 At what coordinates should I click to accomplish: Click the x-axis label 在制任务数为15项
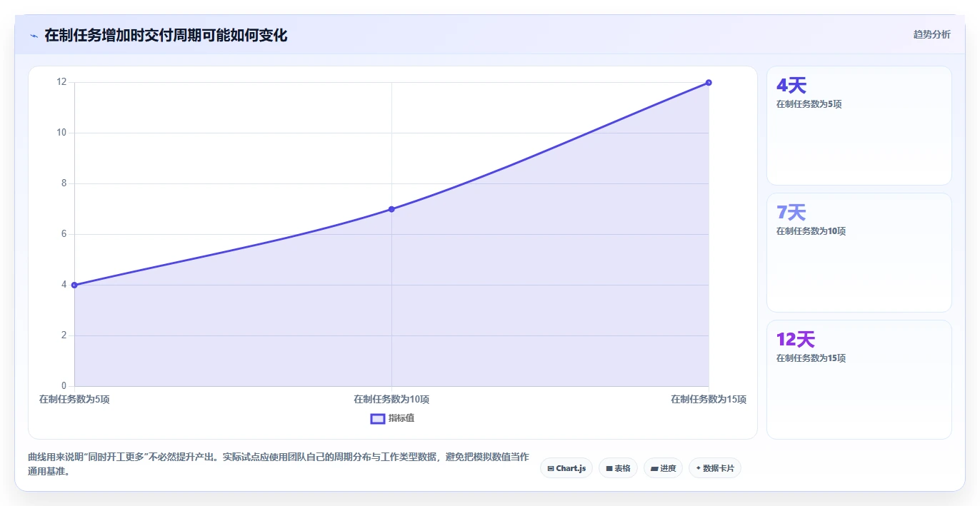click(x=709, y=400)
